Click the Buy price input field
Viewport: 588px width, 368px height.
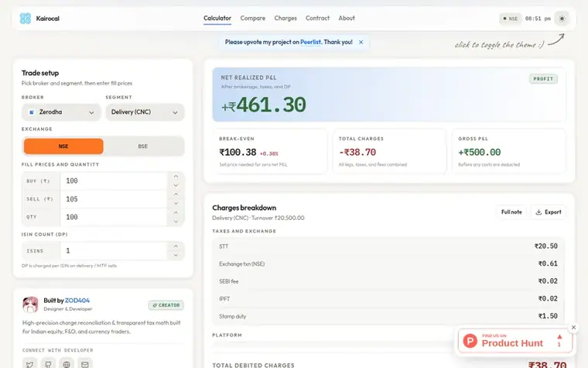[114, 181]
